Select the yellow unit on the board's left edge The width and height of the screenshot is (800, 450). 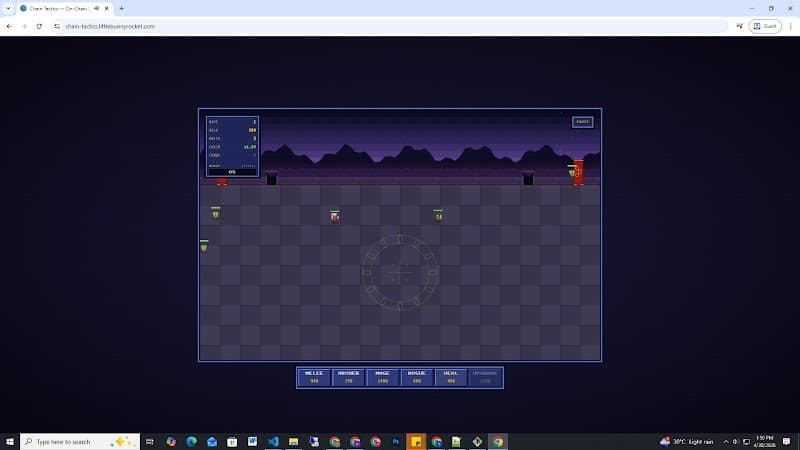pos(204,246)
